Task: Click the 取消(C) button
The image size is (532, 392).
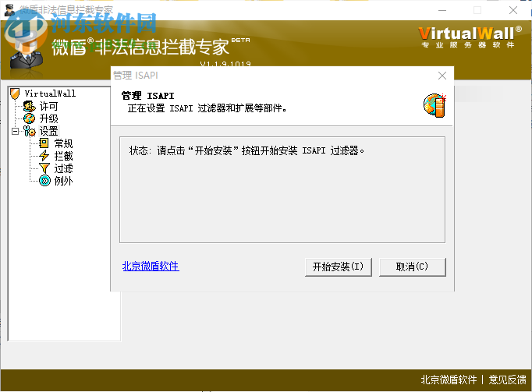Action: [x=412, y=267]
